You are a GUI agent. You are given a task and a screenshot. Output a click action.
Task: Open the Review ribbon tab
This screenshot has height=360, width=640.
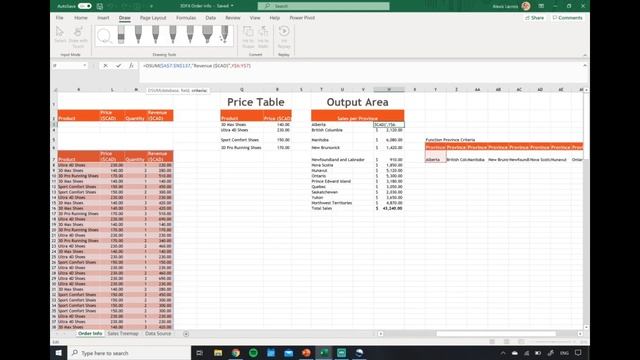coord(233,18)
